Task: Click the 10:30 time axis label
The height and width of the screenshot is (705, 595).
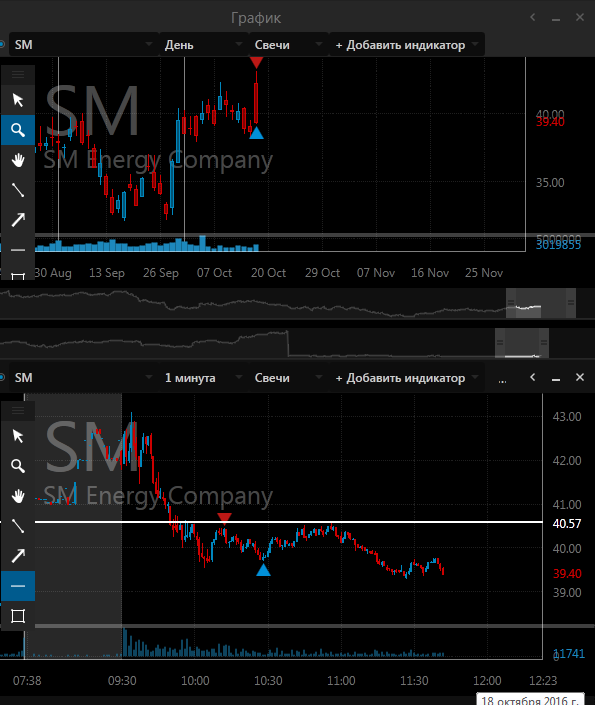Action: (268, 681)
